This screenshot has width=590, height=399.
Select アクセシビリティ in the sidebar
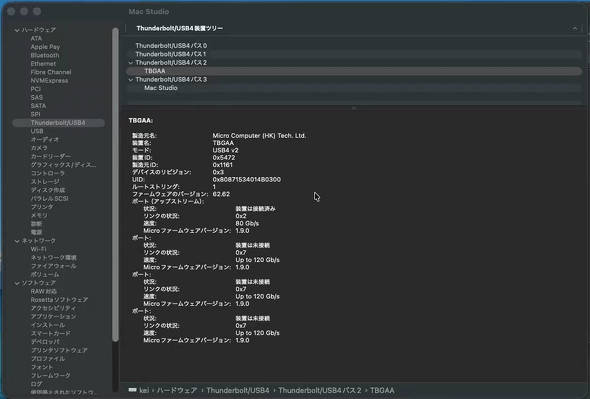pyautogui.click(x=53, y=308)
